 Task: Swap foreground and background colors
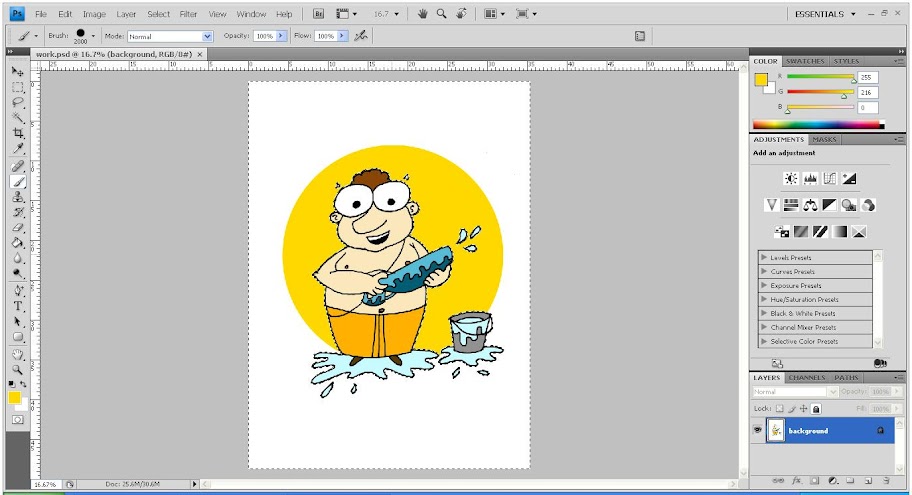23,384
